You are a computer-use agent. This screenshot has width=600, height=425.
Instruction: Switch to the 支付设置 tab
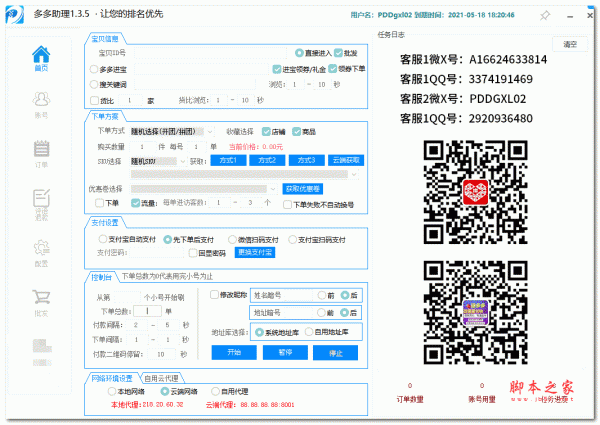point(105,223)
